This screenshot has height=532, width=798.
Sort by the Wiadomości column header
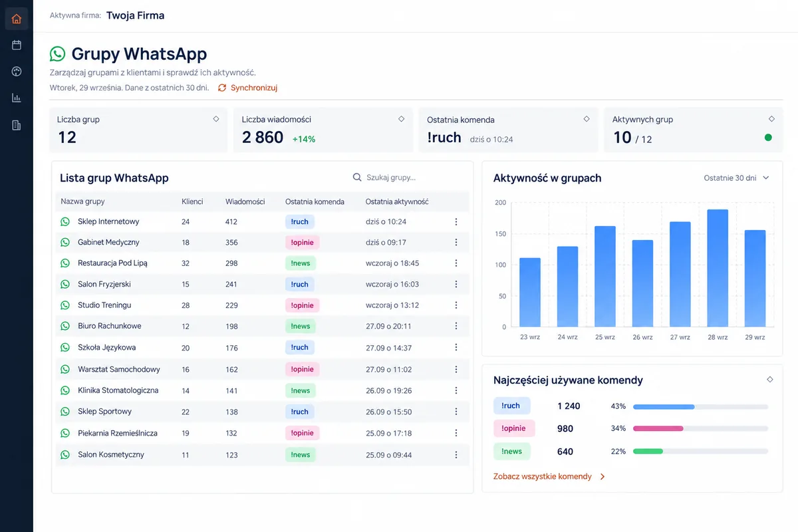tap(245, 201)
